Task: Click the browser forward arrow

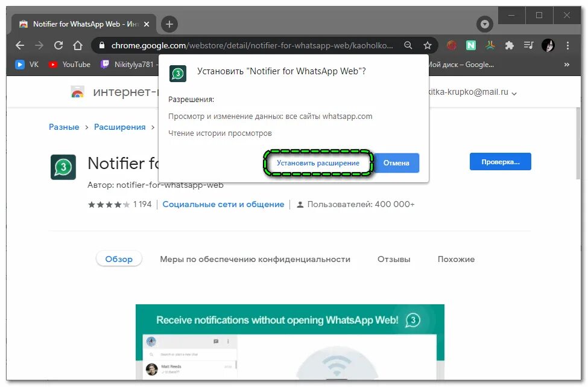Action: point(39,45)
